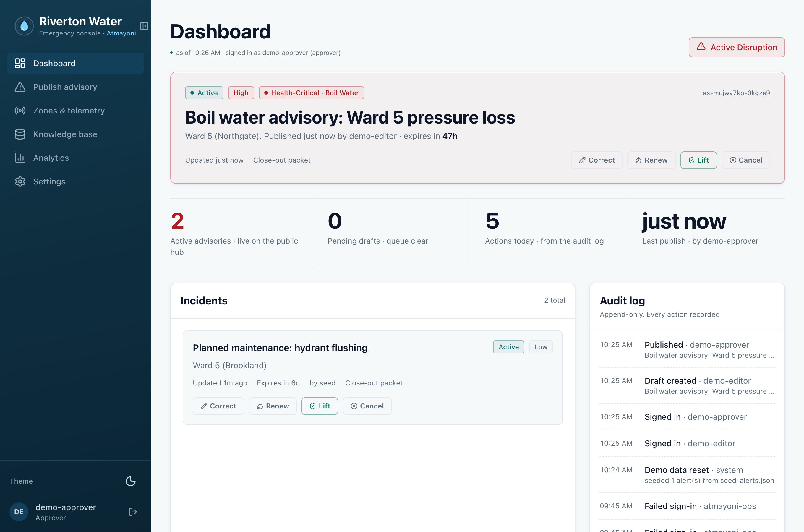Click the High severity badge
Screen dimensions: 804x532
tap(241, 93)
